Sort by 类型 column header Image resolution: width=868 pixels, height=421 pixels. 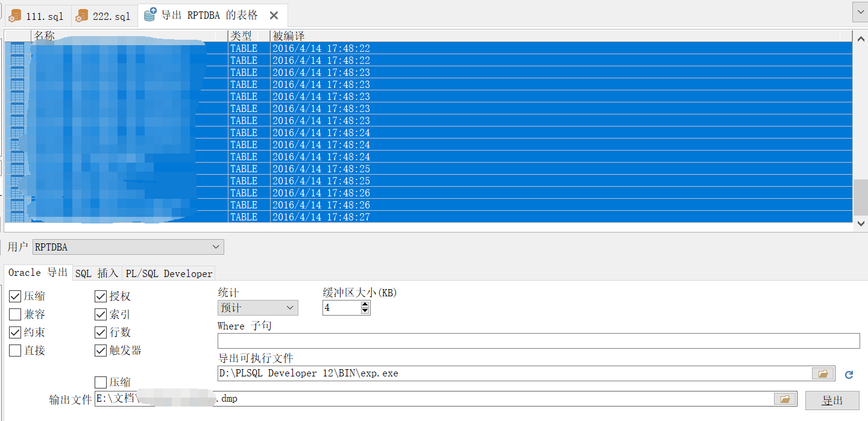(249, 36)
